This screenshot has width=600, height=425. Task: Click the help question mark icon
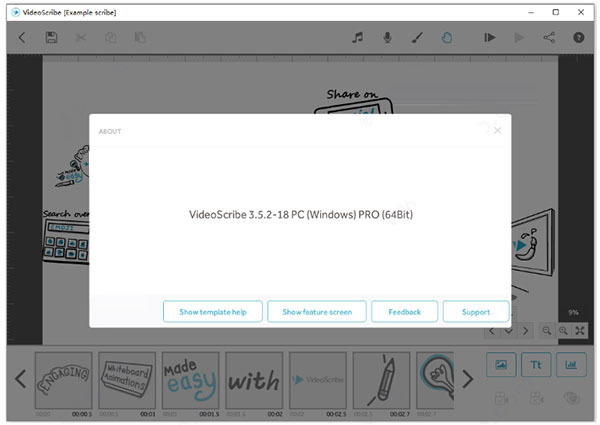tap(579, 37)
